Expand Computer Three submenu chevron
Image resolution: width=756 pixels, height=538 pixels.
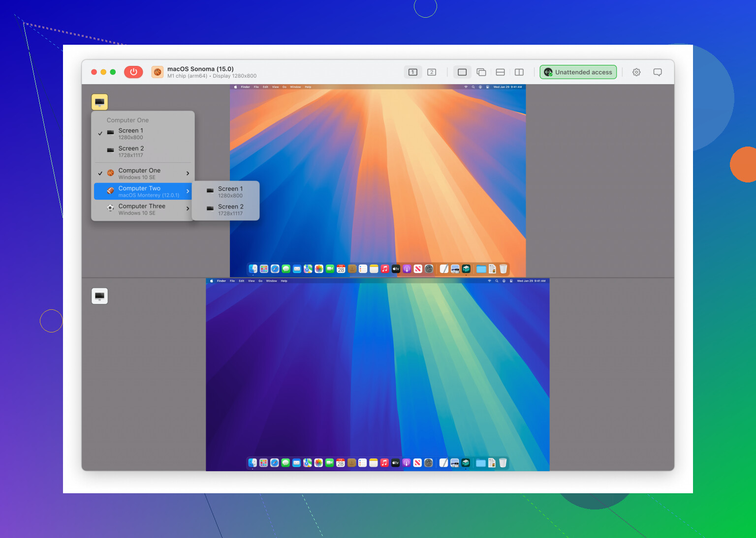[188, 209]
